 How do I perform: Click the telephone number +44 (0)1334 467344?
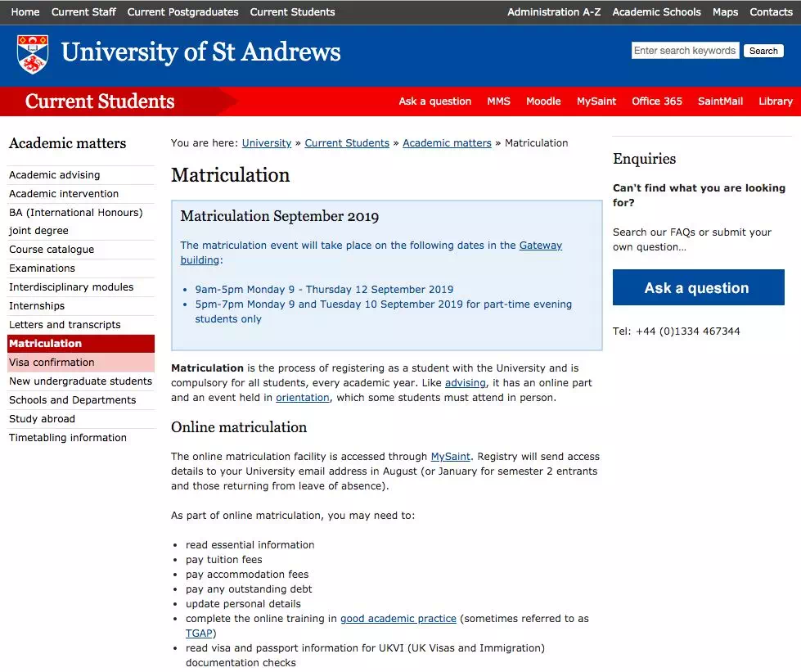[687, 331]
